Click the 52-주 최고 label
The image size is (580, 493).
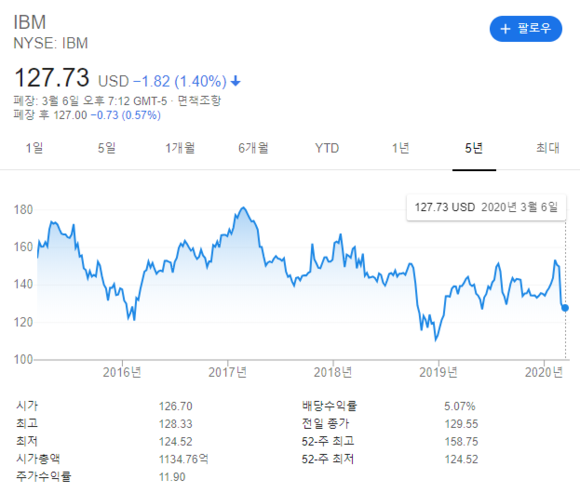pos(328,442)
